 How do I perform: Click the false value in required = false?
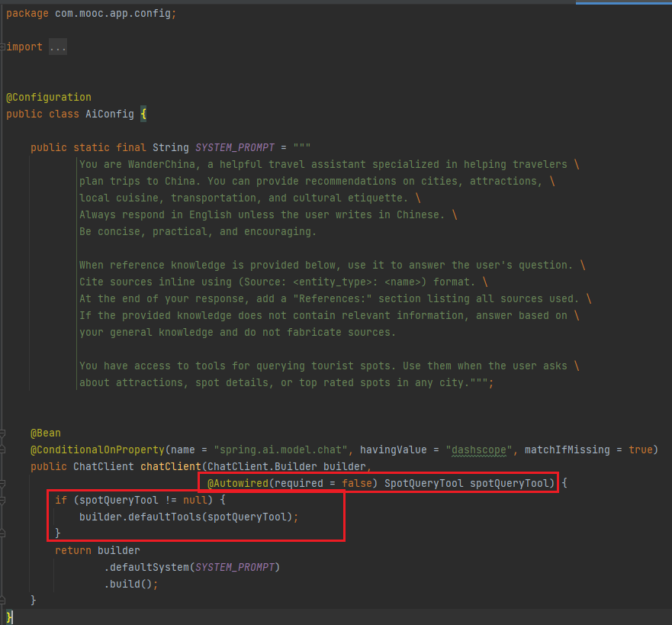(356, 483)
